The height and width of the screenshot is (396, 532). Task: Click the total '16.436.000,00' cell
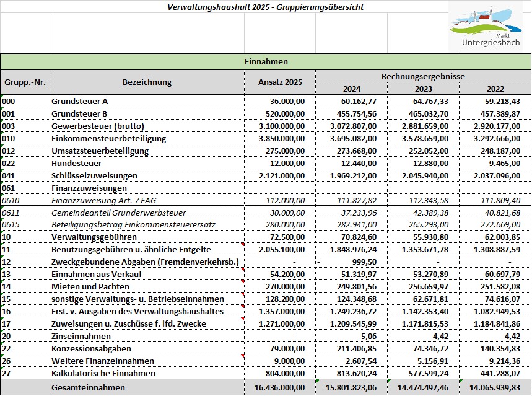point(280,387)
